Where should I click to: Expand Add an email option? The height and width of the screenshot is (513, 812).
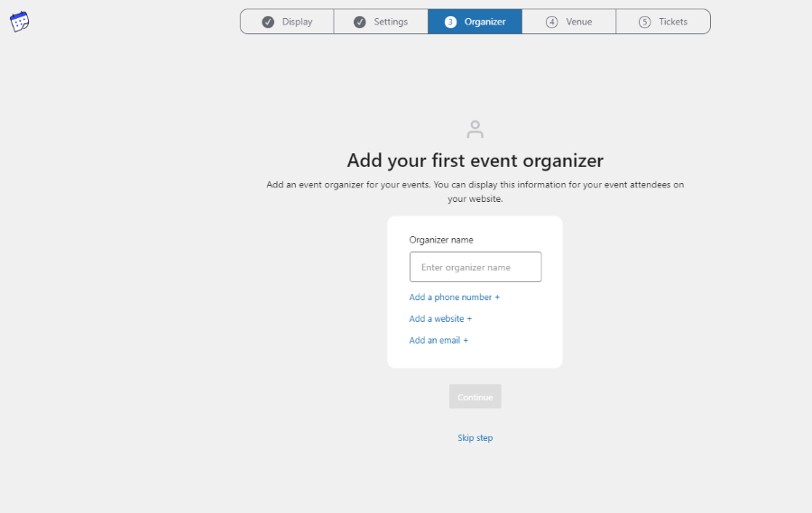pyautogui.click(x=438, y=341)
